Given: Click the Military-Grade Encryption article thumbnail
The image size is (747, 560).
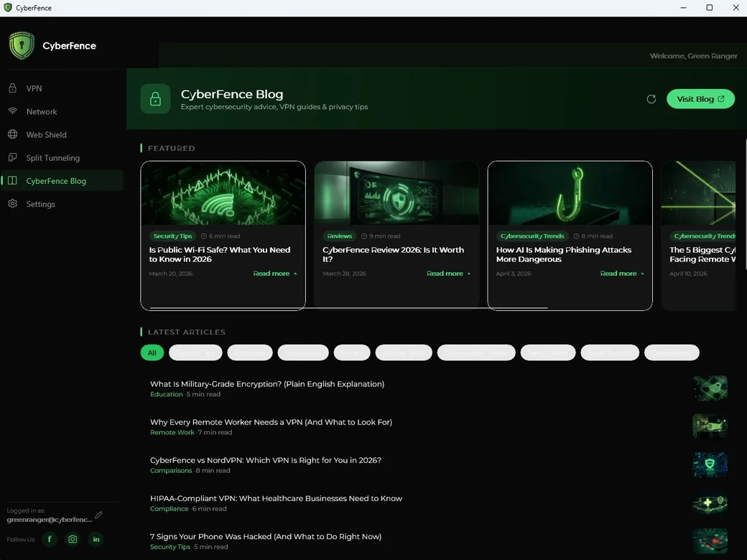Looking at the screenshot, I should pyautogui.click(x=710, y=388).
